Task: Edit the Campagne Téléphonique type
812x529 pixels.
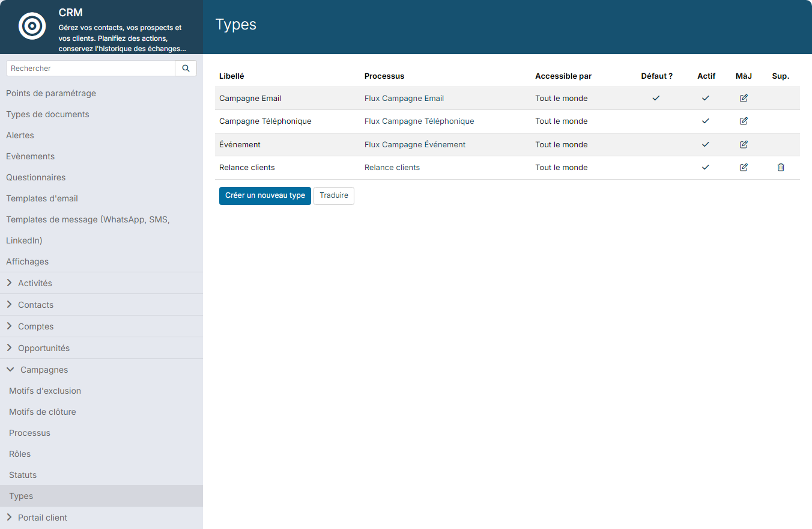Action: 744,121
